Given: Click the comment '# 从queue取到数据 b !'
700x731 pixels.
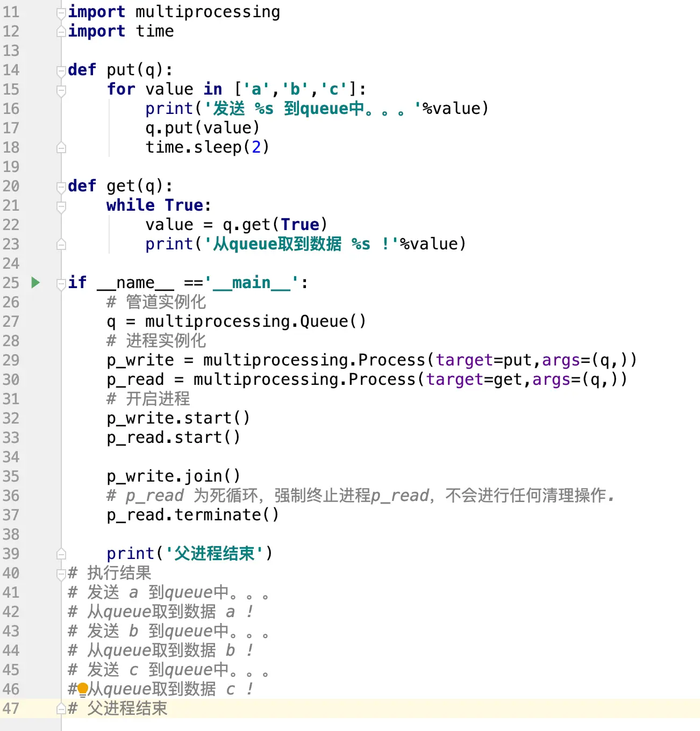Looking at the screenshot, I should point(161,650).
